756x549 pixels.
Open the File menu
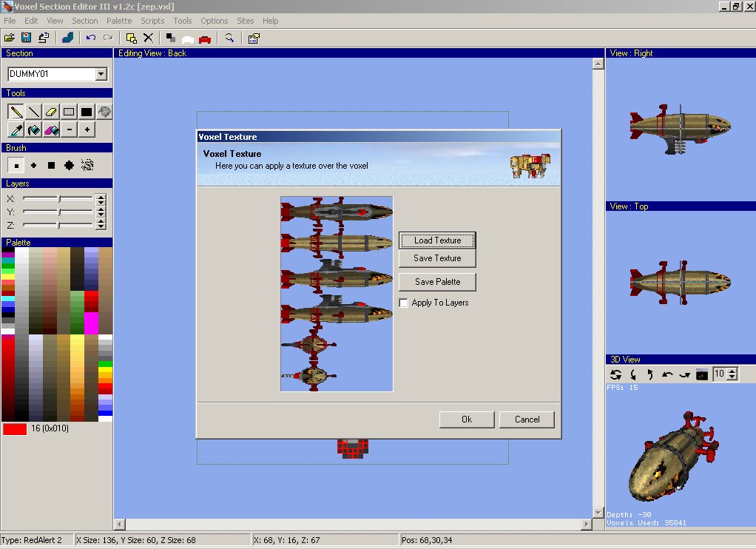tap(10, 21)
